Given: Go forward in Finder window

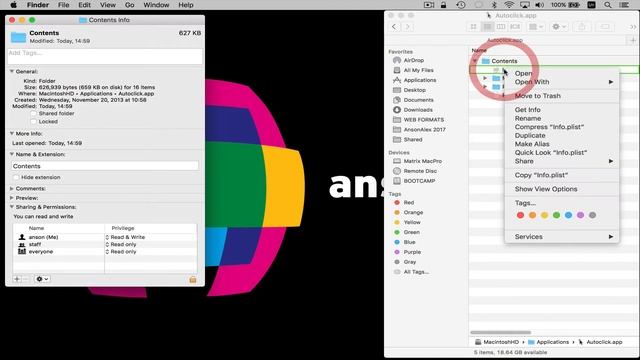Looking at the screenshot, I should pyautogui.click(x=407, y=27).
